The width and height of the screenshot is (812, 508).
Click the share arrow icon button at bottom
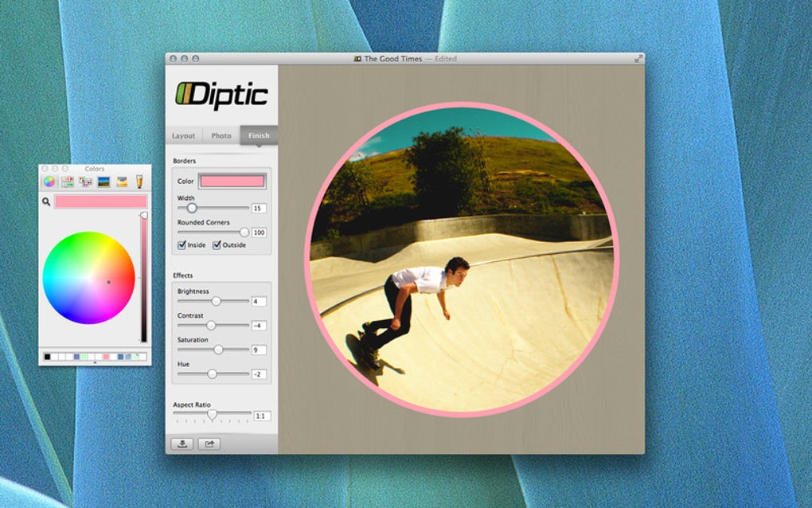click(x=209, y=444)
